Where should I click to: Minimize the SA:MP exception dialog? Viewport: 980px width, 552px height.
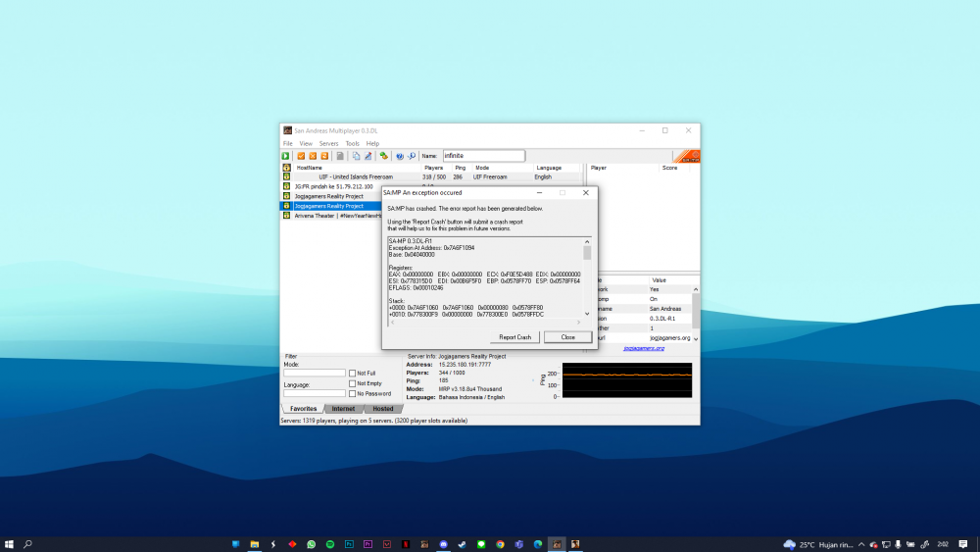point(539,192)
